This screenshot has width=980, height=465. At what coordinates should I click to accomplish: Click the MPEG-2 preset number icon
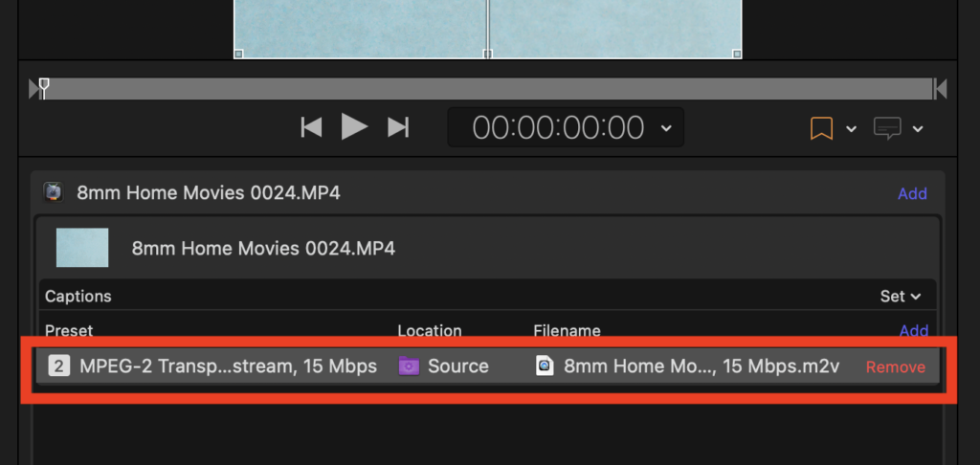[x=59, y=366]
